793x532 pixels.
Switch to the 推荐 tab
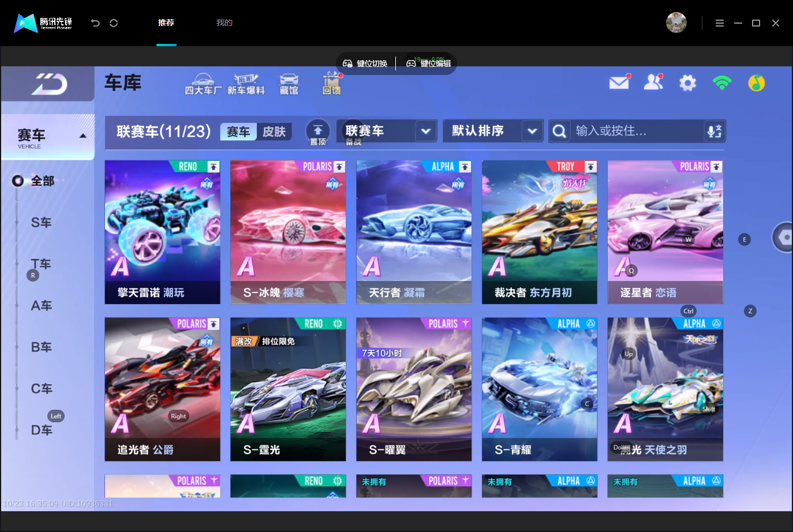click(166, 23)
